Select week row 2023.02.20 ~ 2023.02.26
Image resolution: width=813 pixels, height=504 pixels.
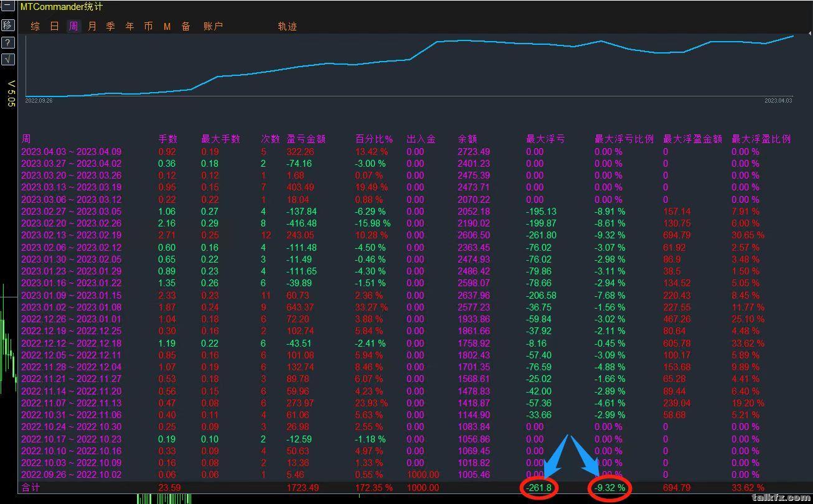(72, 223)
